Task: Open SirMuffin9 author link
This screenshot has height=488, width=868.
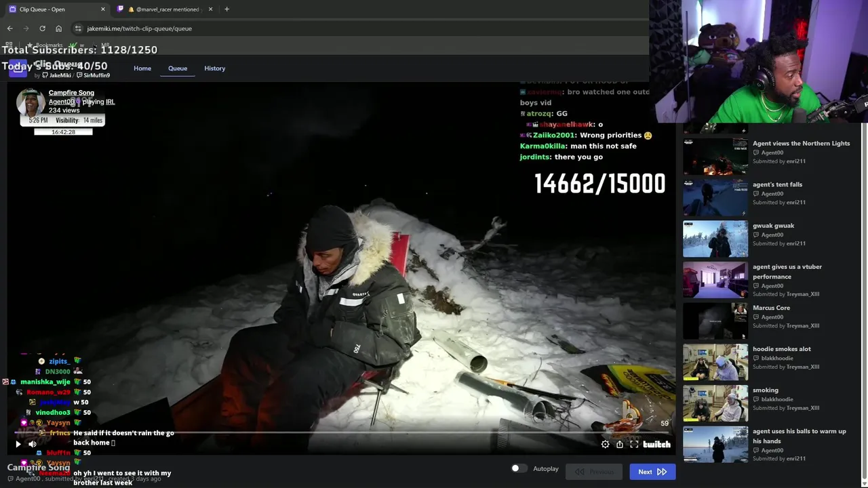Action: pos(93,75)
